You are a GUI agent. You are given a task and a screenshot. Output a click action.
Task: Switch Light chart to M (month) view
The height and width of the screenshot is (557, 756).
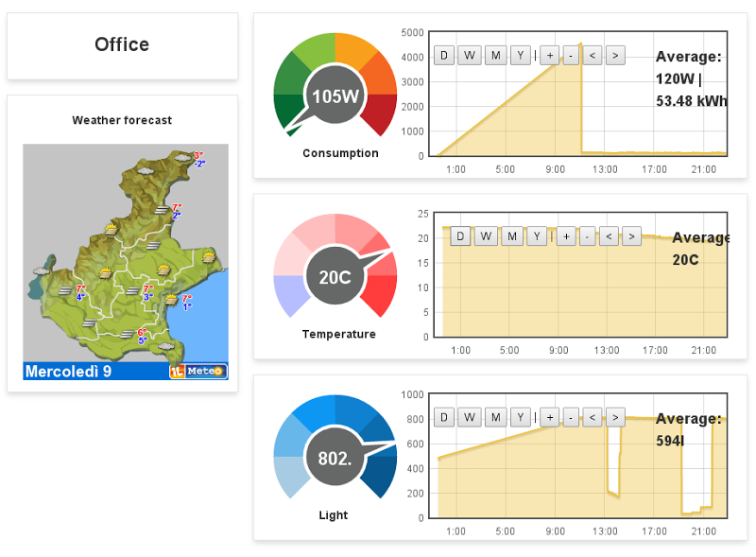coord(495,417)
